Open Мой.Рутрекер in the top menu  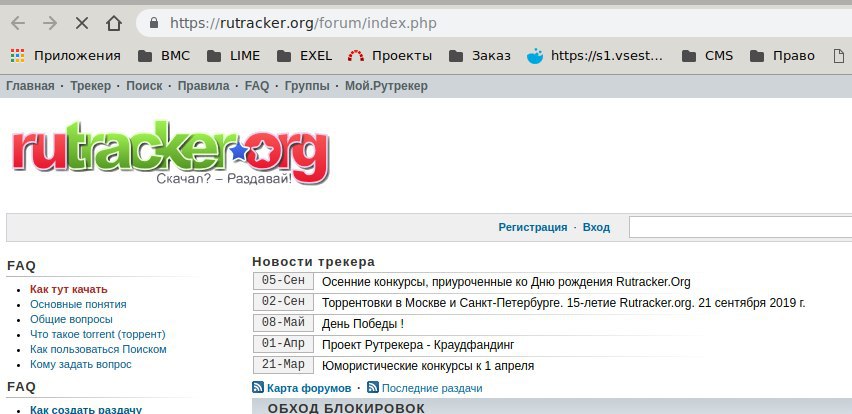(x=386, y=86)
